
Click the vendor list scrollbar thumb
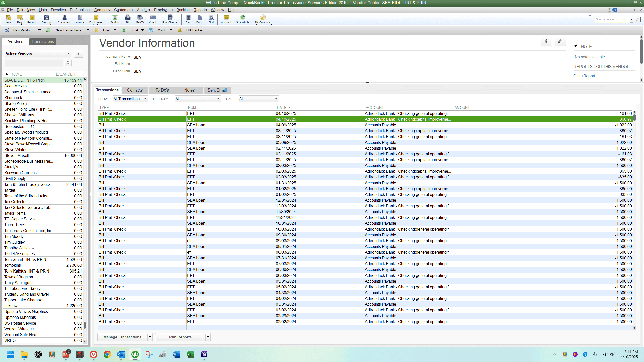coord(85,325)
